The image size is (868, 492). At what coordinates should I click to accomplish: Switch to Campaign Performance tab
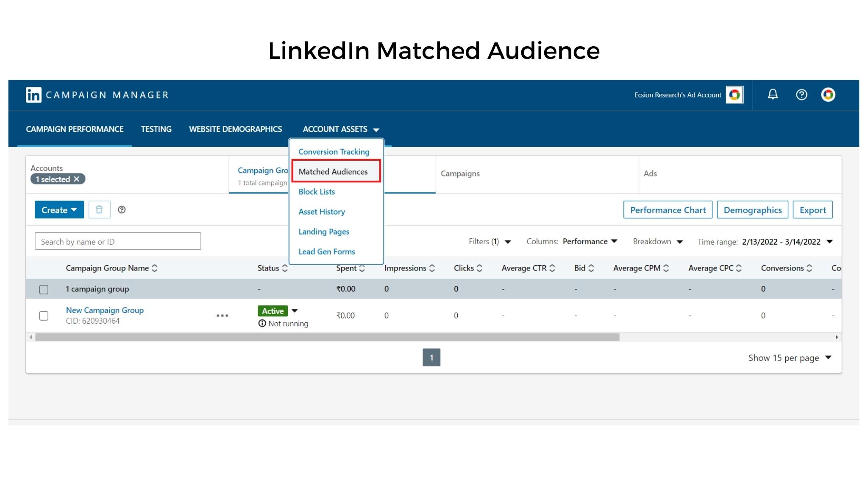pos(75,129)
